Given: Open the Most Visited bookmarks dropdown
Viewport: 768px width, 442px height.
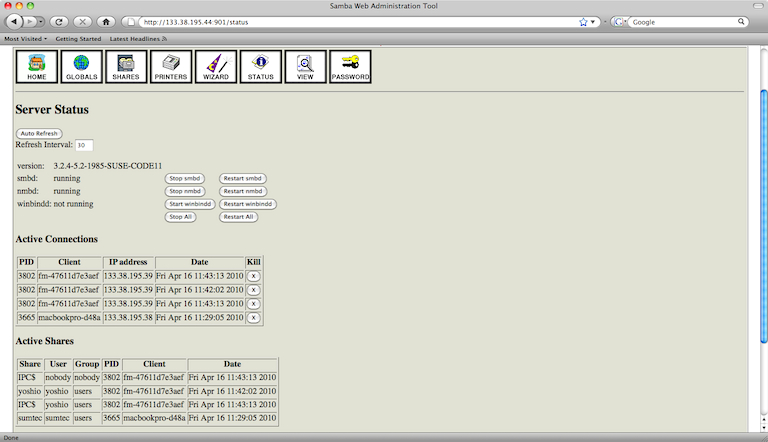Looking at the screenshot, I should coord(25,39).
